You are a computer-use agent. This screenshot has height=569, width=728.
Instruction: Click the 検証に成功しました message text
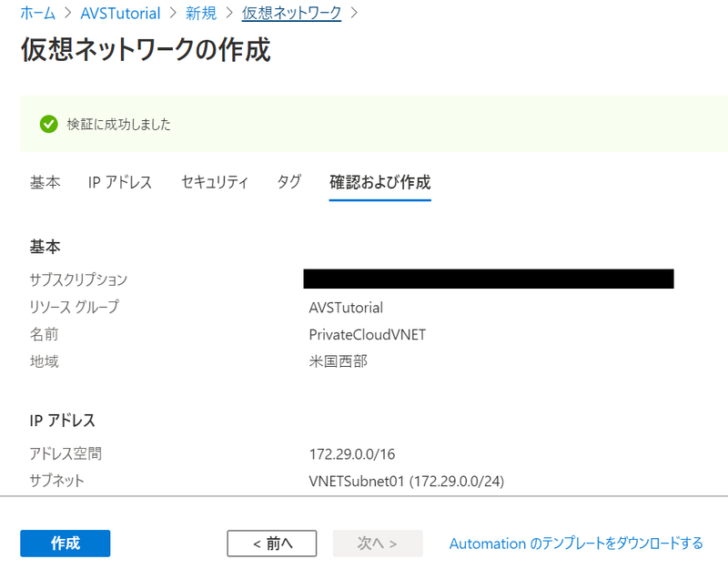tap(118, 124)
